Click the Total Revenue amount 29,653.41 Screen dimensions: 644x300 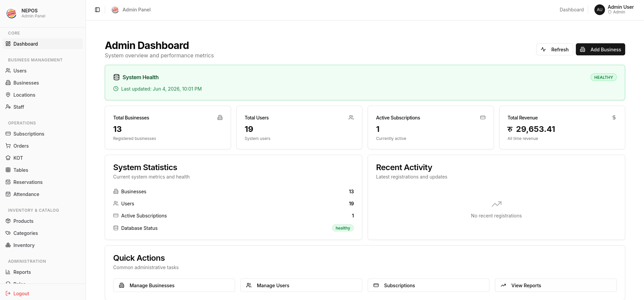(531, 129)
